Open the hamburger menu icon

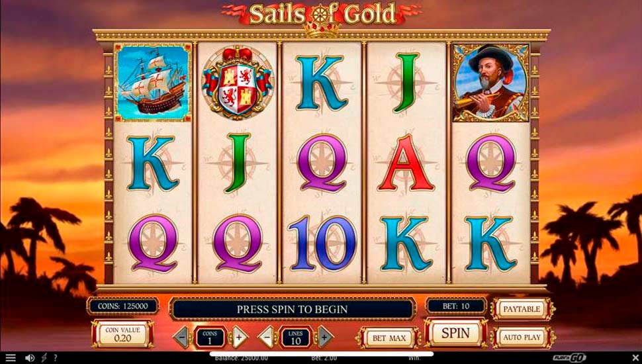pyautogui.click(x=11, y=358)
